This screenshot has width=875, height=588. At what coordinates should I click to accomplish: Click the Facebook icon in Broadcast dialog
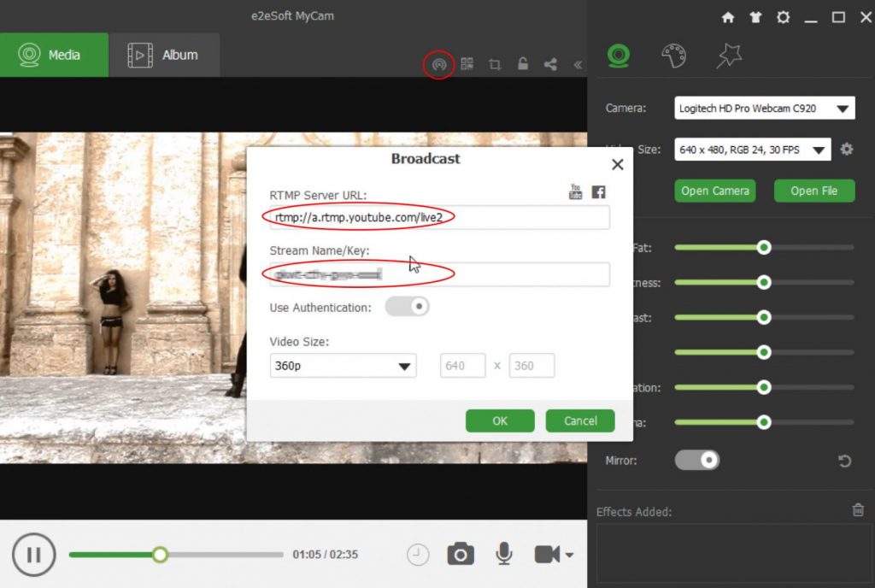(598, 191)
